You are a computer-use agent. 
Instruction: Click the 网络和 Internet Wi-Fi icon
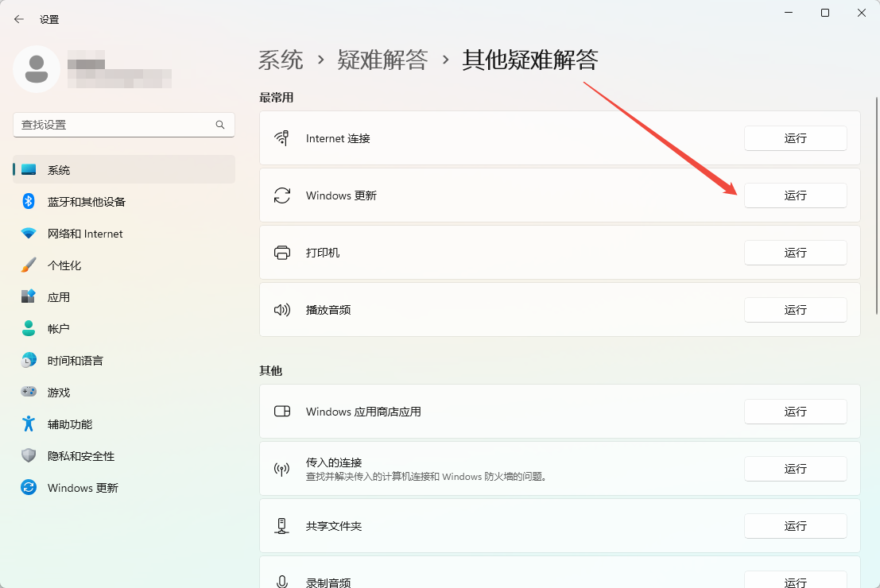pos(29,233)
